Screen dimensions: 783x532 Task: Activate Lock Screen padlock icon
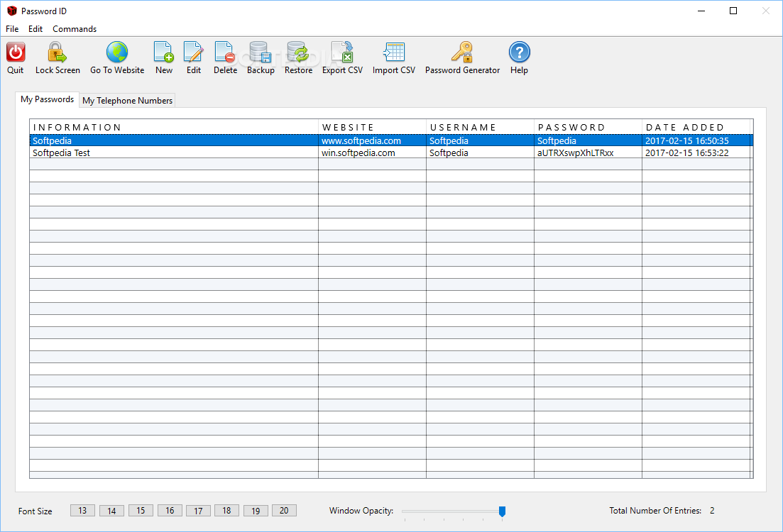point(57,52)
